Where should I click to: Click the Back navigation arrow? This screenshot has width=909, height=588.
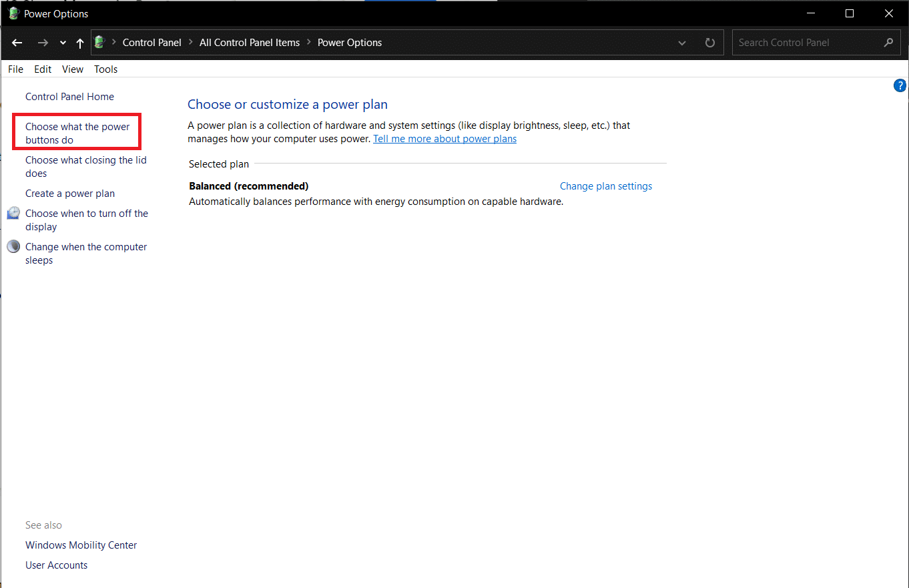(x=17, y=43)
